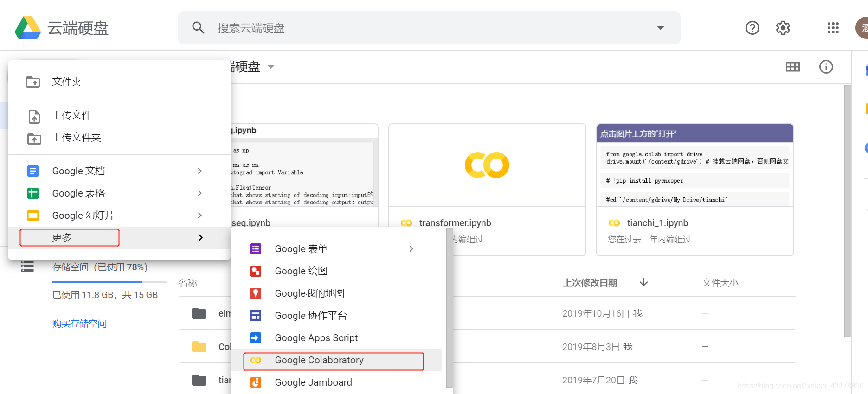Select Google Colaboratory from submenu
The width and height of the screenshot is (868, 394).
point(336,360)
